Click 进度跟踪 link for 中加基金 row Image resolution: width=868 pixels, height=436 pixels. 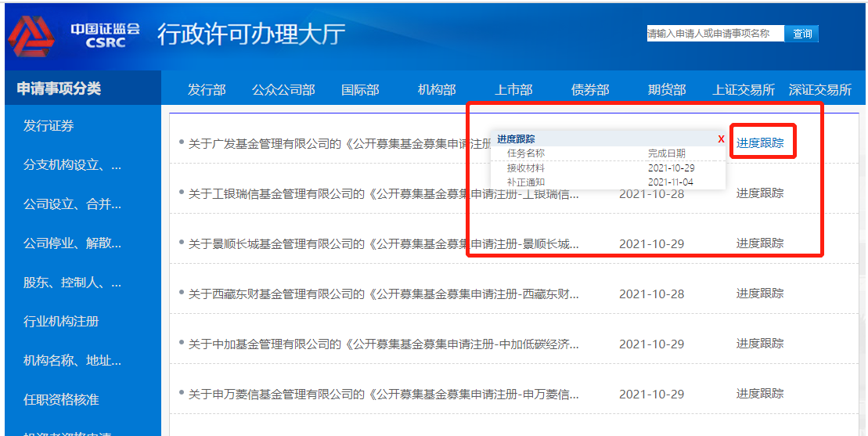[760, 343]
